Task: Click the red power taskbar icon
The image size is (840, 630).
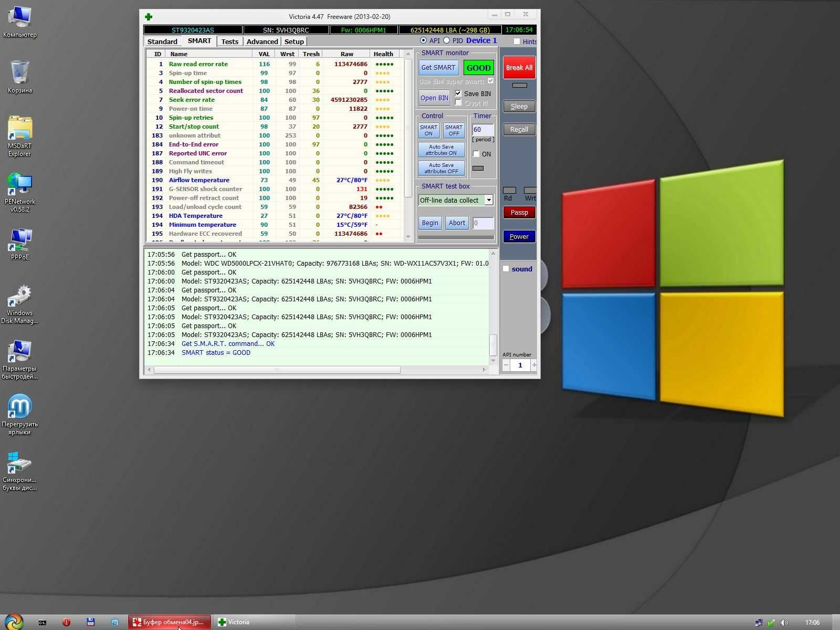Action: click(66, 623)
